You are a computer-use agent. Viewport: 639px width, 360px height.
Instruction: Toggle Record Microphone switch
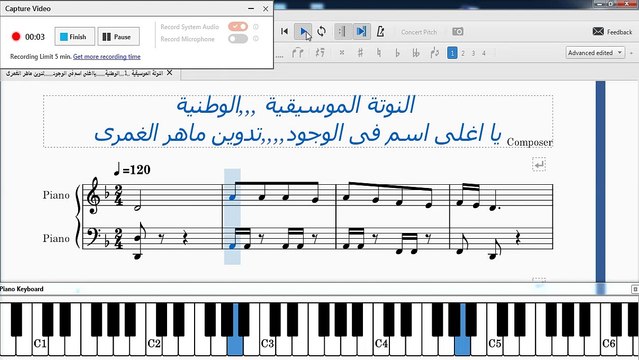coord(238,39)
